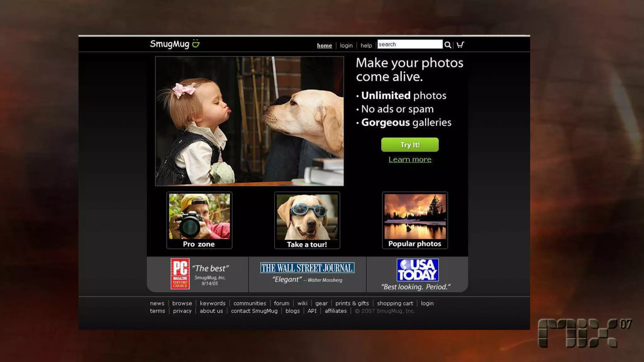
Task: Open the prints & gifts footer link
Action: click(352, 303)
